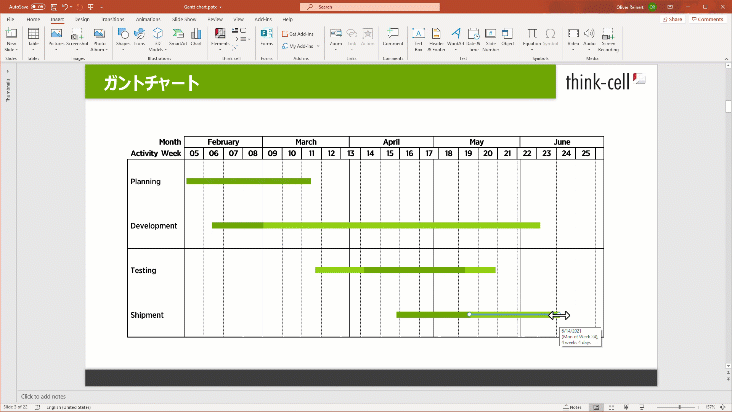Select the Testing activity bar
The height and width of the screenshot is (412, 732).
click(405, 270)
